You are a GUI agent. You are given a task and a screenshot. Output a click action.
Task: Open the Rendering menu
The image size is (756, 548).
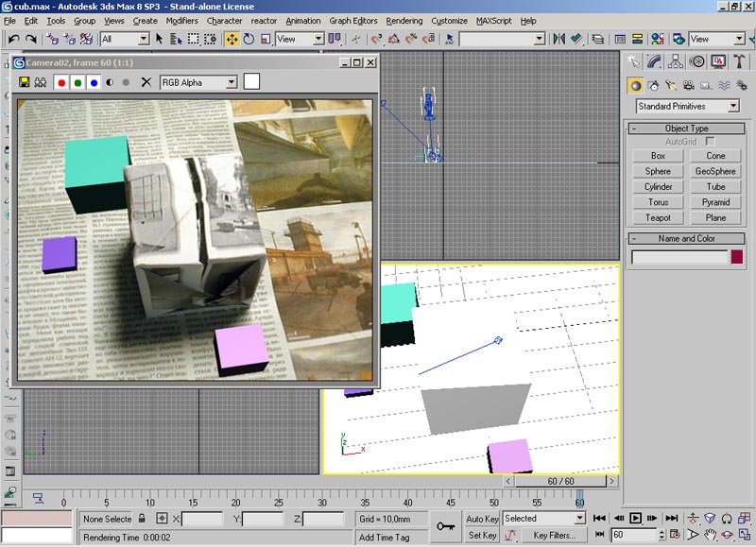(404, 20)
